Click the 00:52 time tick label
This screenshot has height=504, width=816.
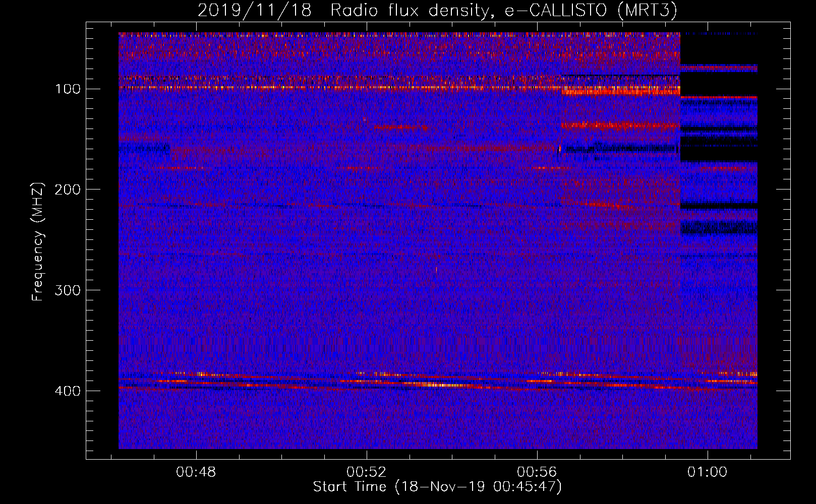click(366, 472)
